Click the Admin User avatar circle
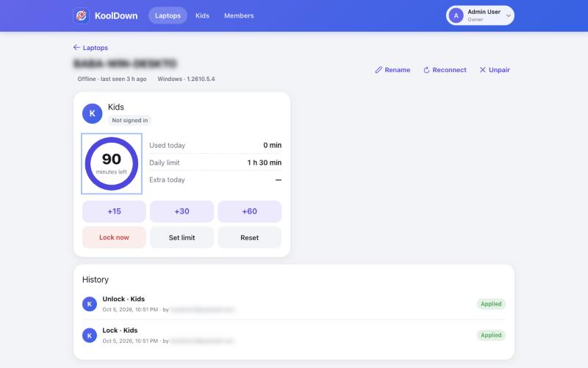Viewport: 588px width, 368px height. tap(456, 15)
